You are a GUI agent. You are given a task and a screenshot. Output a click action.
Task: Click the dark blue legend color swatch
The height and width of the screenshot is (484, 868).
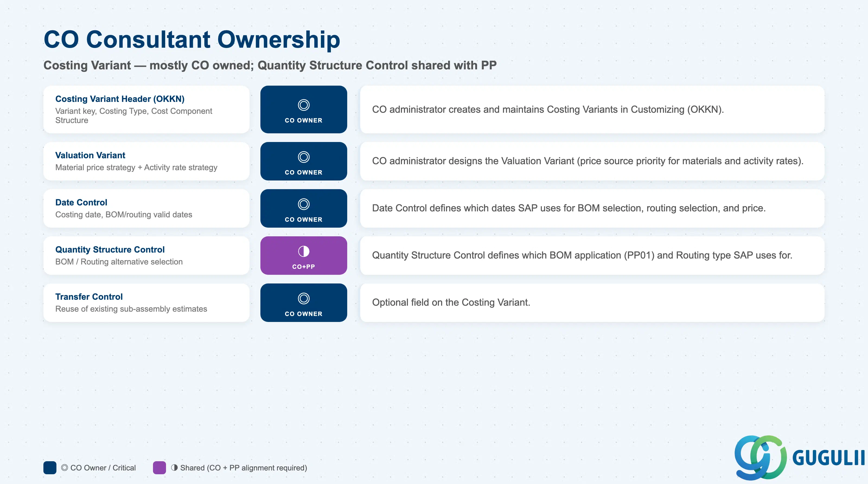pyautogui.click(x=50, y=467)
